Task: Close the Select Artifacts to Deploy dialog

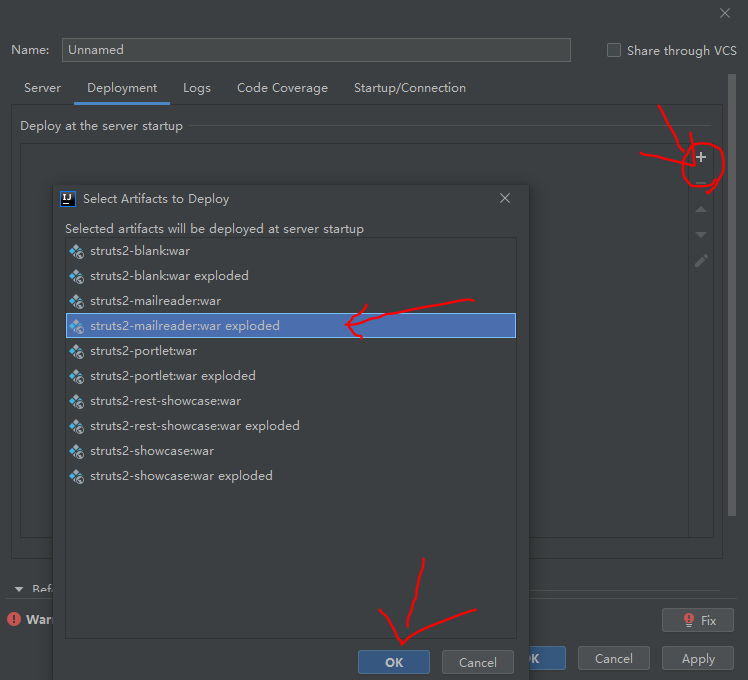Action: [x=505, y=198]
